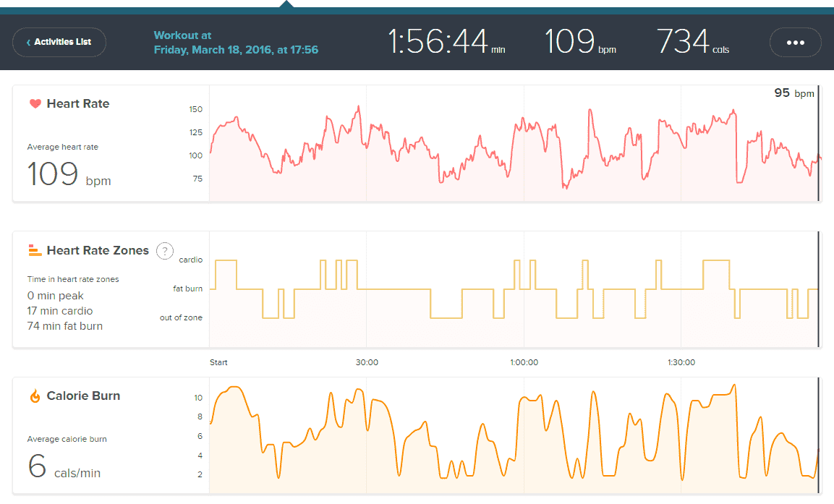Click the 74 min fat burn summary text
This screenshot has width=834, height=504.
click(x=64, y=326)
